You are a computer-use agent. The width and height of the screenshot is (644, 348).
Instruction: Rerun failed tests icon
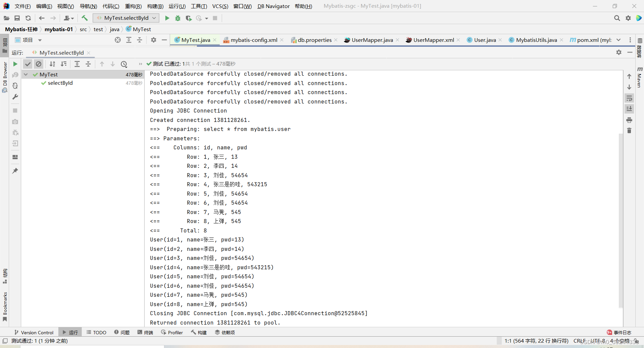point(15,75)
